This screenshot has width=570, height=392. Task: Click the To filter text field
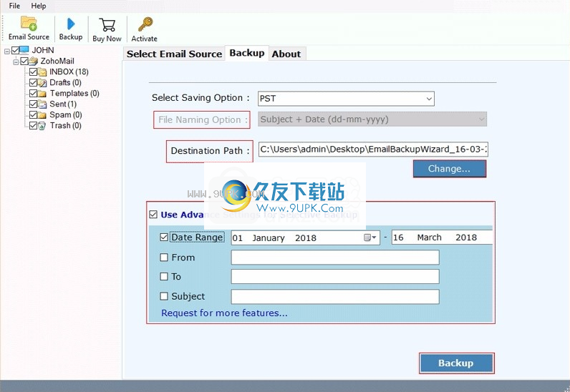pyautogui.click(x=335, y=276)
